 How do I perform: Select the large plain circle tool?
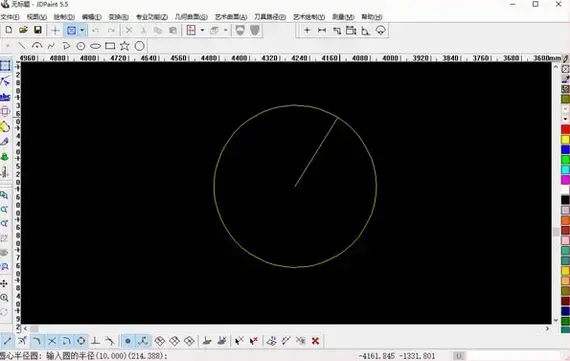point(140,46)
